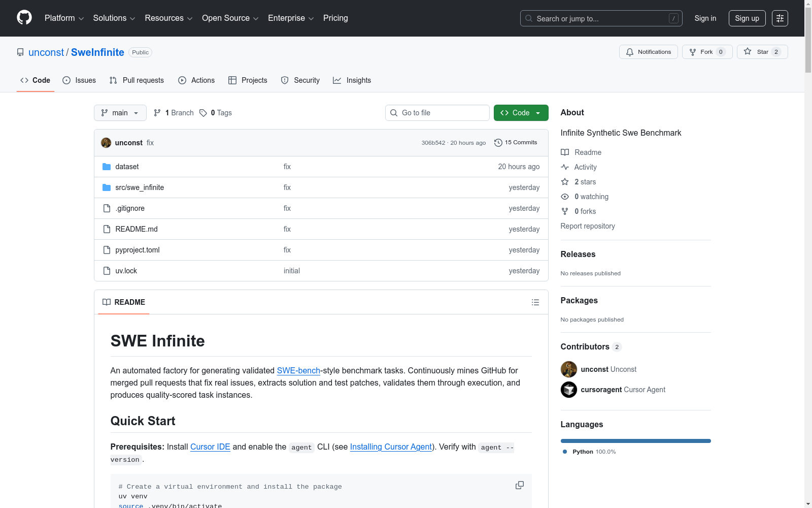Open the Insights tab
This screenshot has width=812, height=508.
tap(352, 80)
